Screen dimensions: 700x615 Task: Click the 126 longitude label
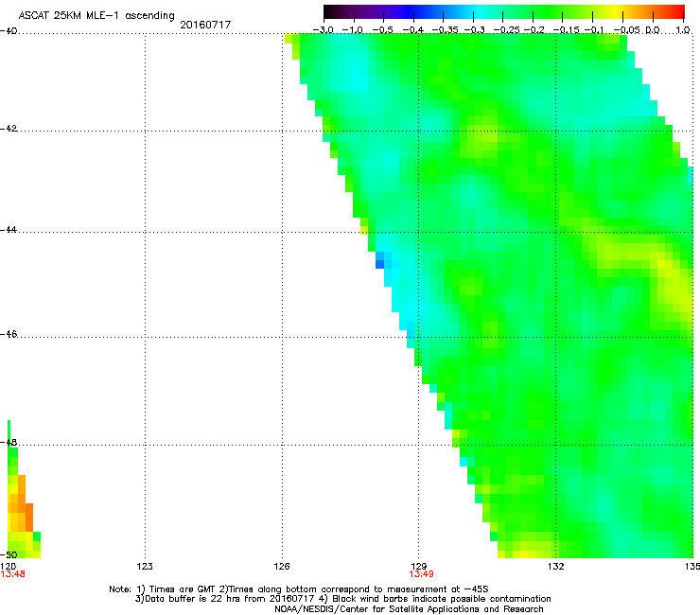[x=282, y=566]
